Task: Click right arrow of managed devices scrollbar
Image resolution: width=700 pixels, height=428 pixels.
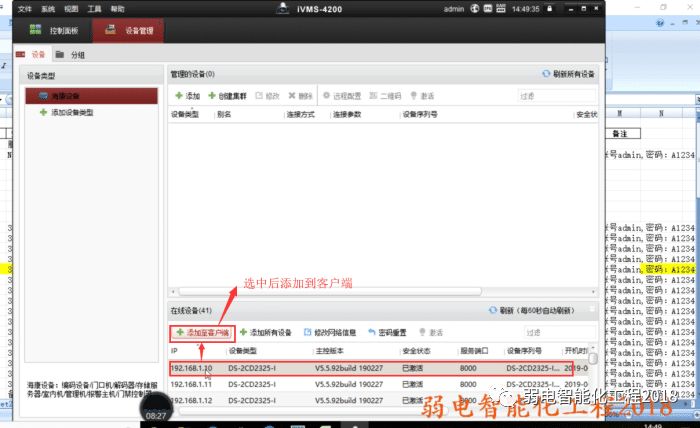Action: [x=593, y=292]
